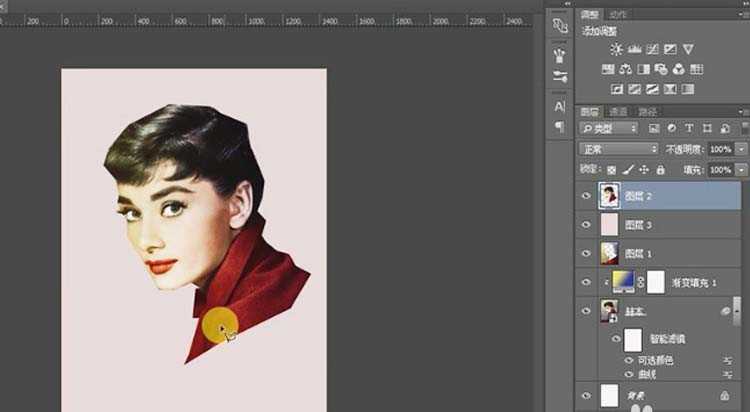Expand the opacity 不透明度 slider arrow

[x=741, y=149]
